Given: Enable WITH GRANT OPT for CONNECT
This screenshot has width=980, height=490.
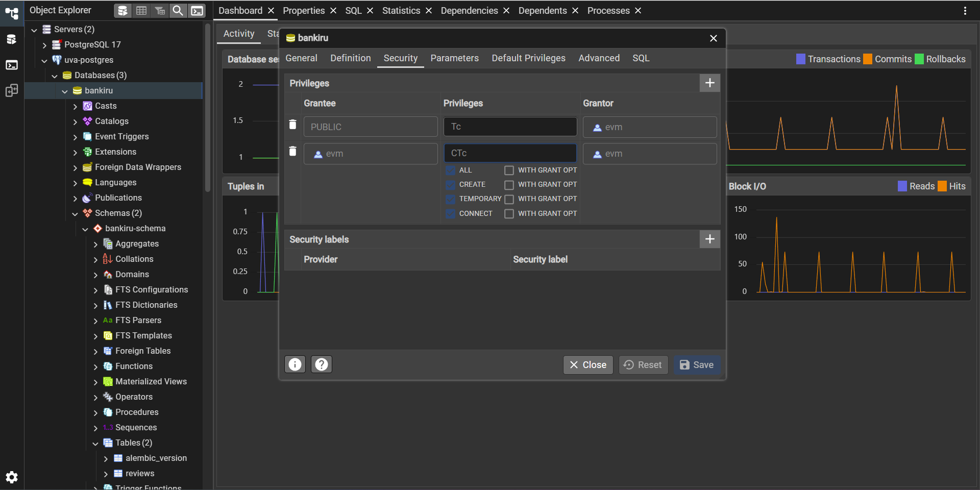Looking at the screenshot, I should click(x=509, y=214).
